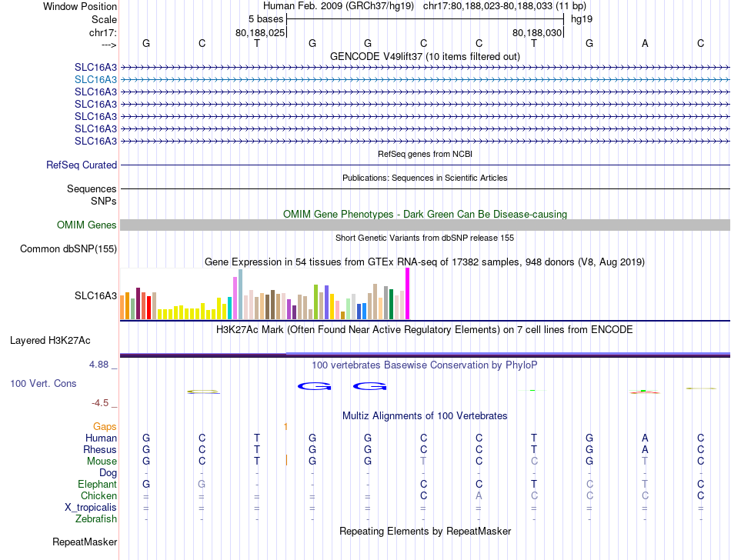731x560 pixels.
Task: Open the RefSeq genes from NCBI track title
Action: (425, 154)
